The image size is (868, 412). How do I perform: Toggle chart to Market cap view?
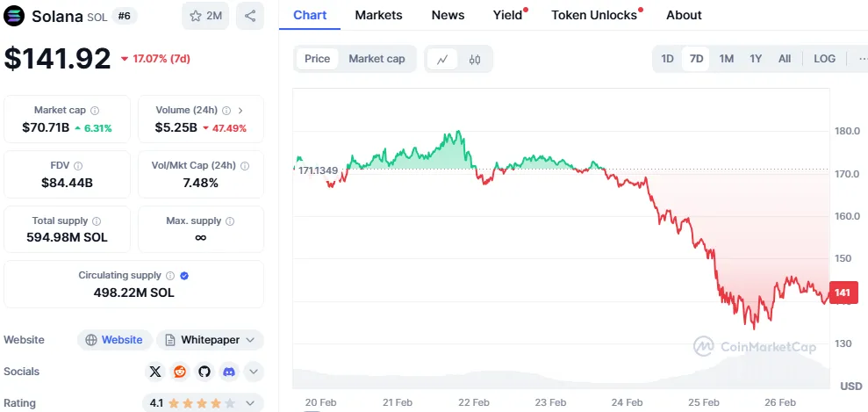377,59
